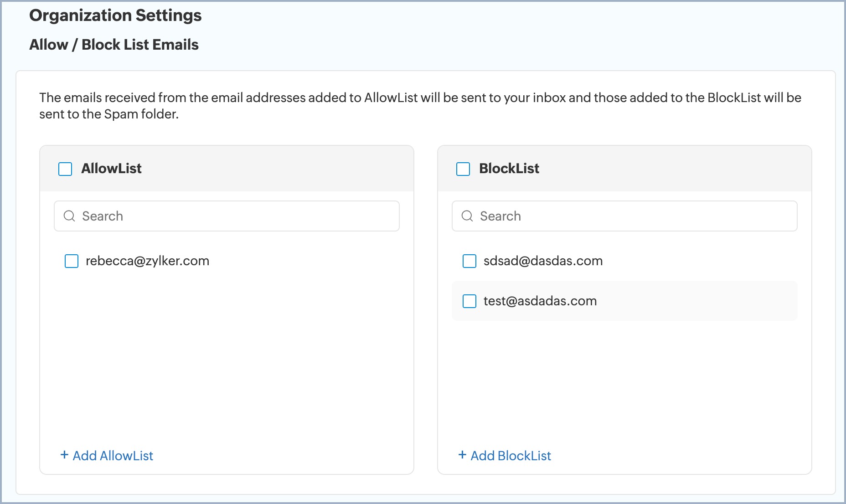Open the Add BlockList link

(x=511, y=456)
